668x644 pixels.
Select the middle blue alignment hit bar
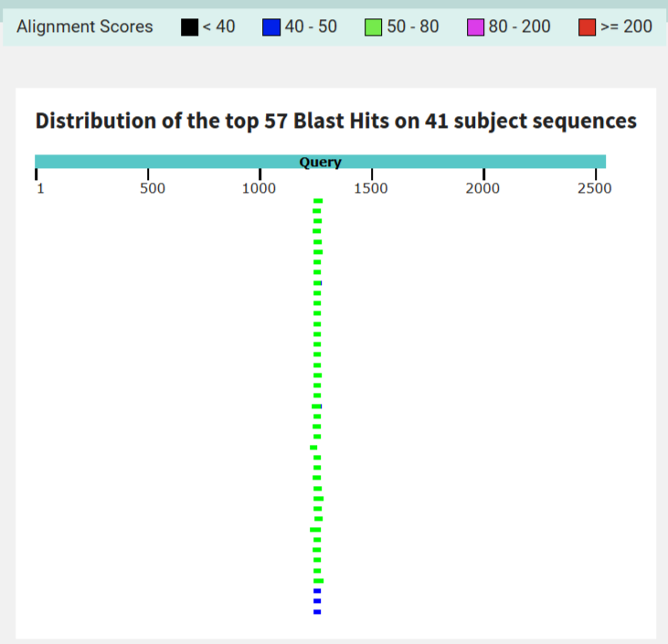(317, 602)
